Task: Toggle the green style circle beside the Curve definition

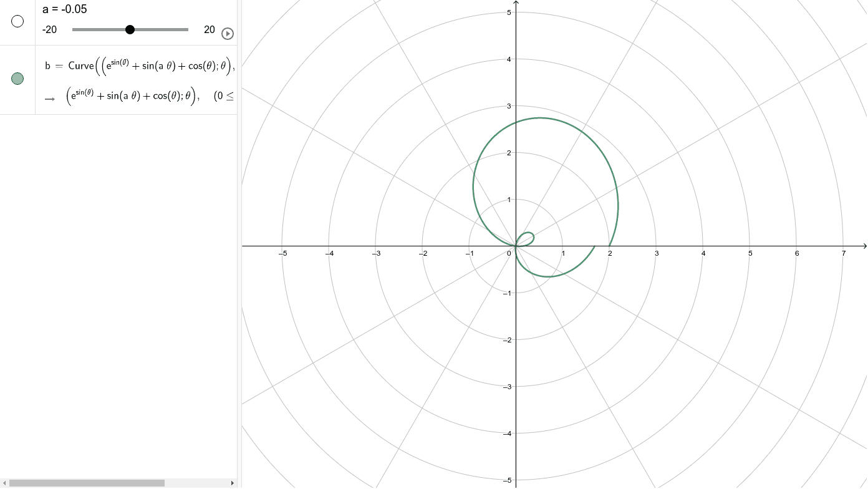Action: [17, 78]
